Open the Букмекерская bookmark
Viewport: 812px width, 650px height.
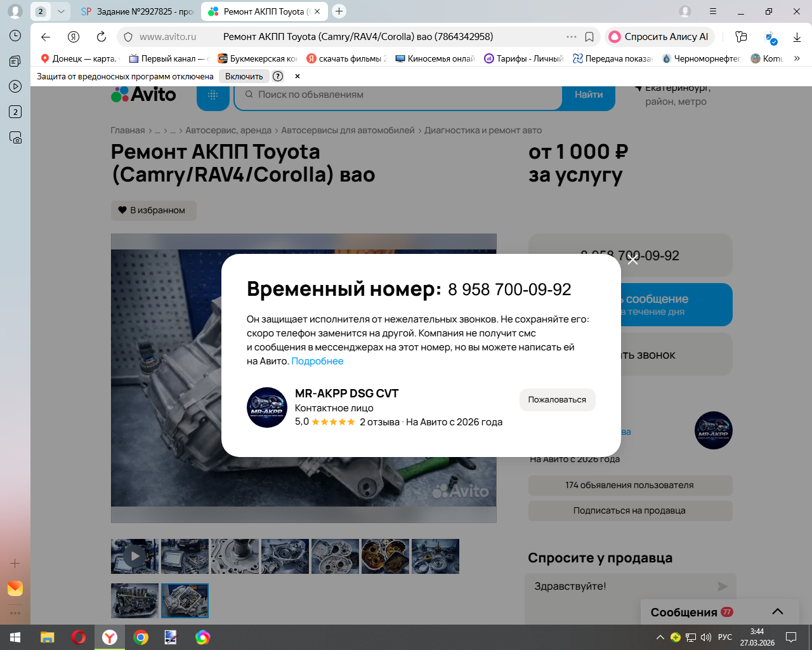click(258, 58)
